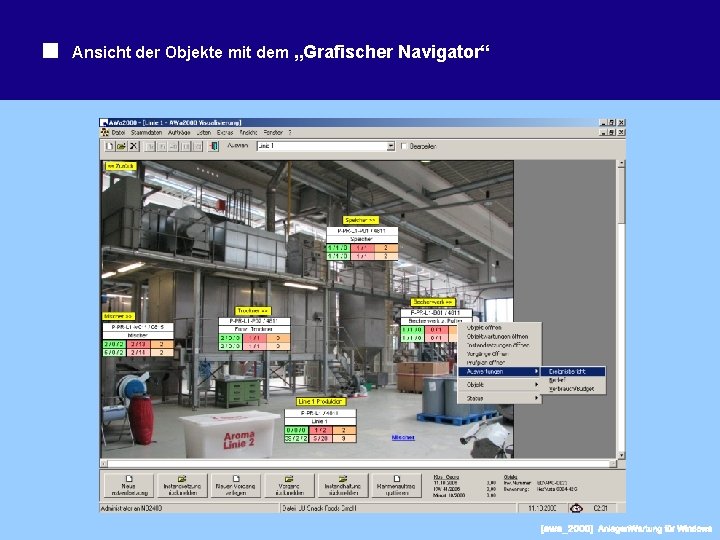Click the status bar icon beside the clock
The width and height of the screenshot is (720, 540).
pos(576,508)
